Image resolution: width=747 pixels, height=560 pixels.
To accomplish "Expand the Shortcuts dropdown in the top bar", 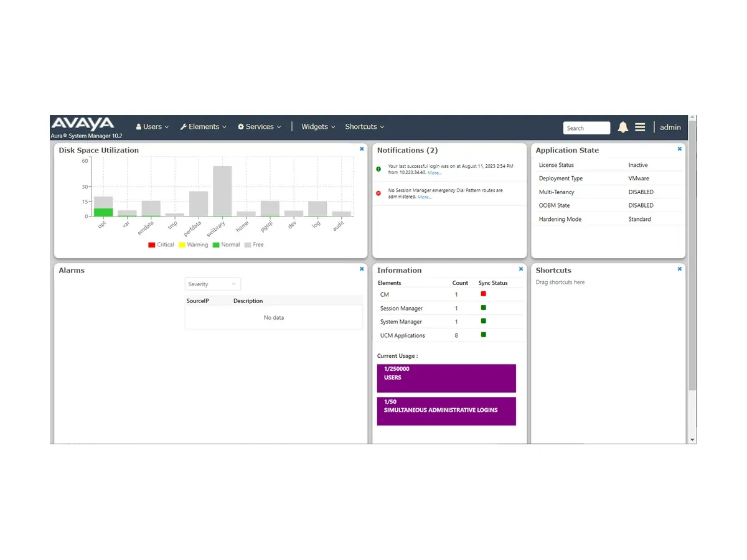I will click(365, 127).
